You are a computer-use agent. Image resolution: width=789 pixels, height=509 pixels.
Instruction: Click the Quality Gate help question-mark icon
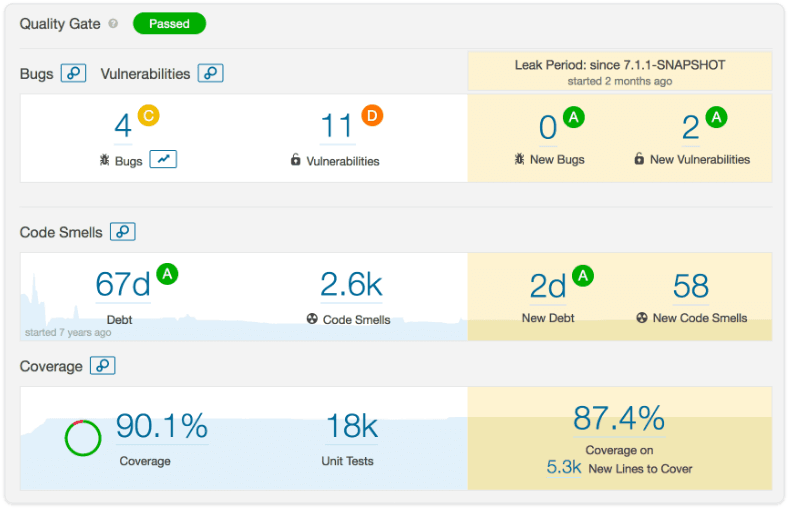113,24
